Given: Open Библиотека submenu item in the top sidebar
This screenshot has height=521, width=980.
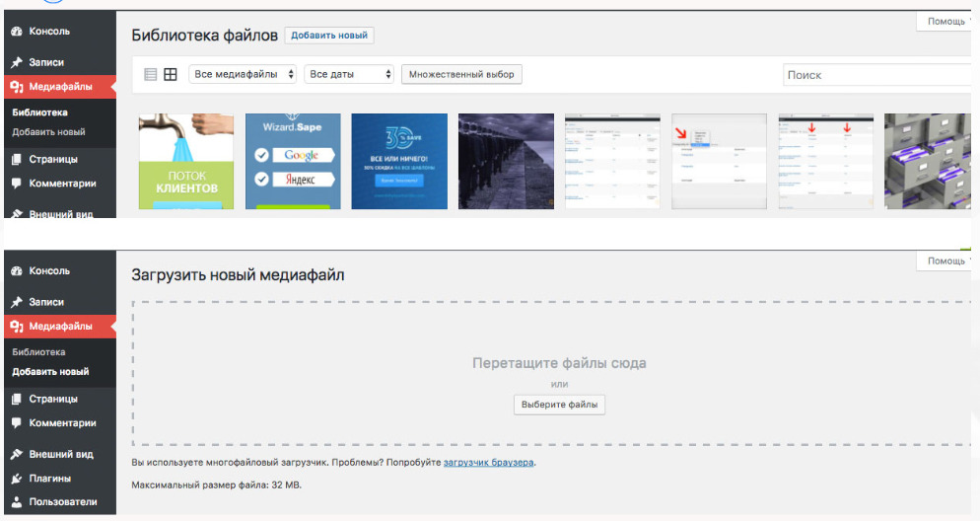Looking at the screenshot, I should [39, 112].
